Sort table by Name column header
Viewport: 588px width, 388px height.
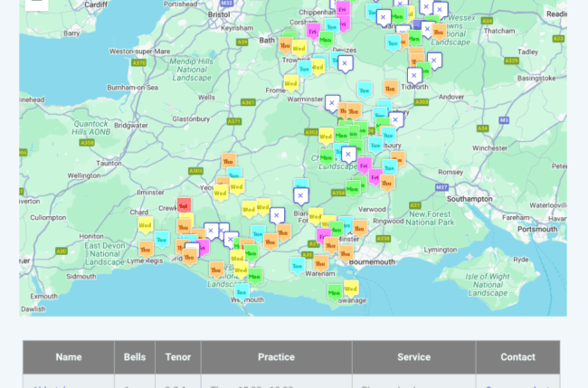[x=69, y=357]
